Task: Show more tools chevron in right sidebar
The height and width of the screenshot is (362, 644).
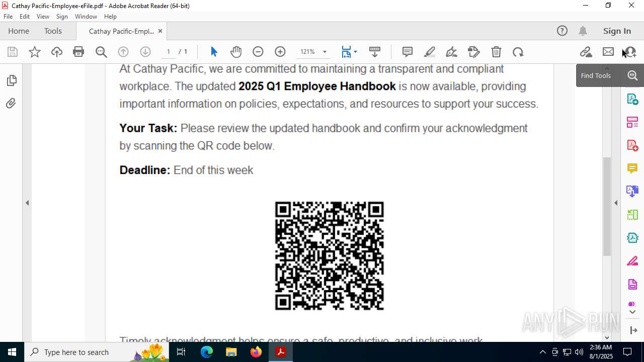Action: (x=632, y=312)
